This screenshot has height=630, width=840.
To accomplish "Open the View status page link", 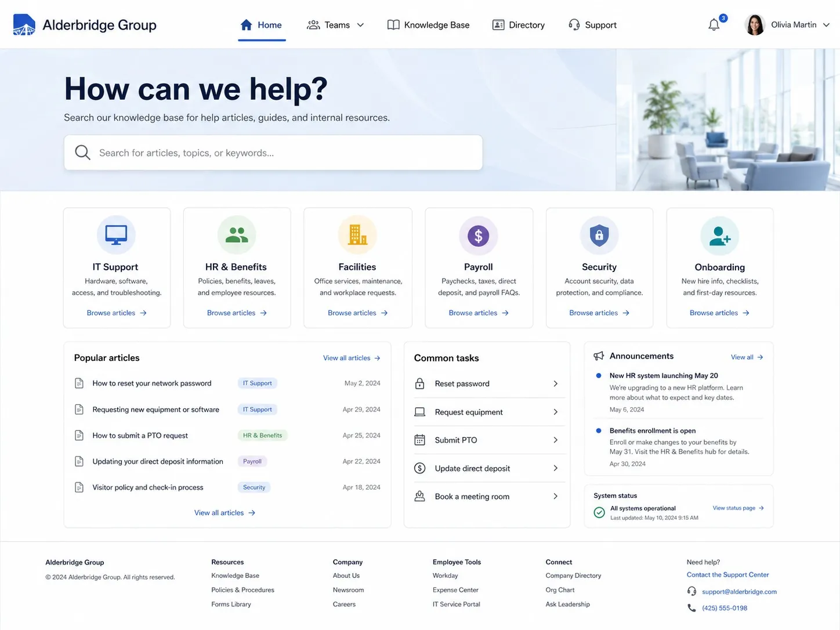I will [x=738, y=508].
